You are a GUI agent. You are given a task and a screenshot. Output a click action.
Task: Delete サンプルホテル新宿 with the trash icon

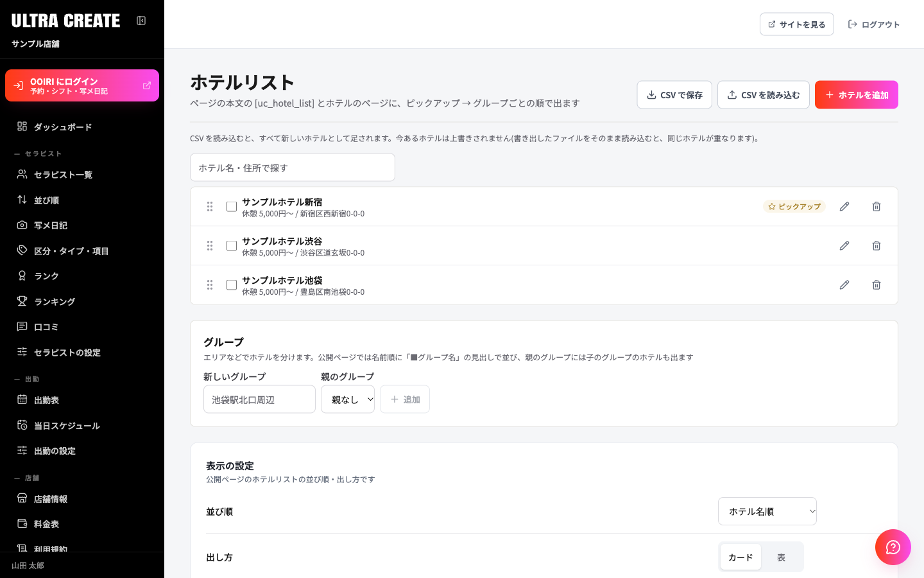point(877,207)
